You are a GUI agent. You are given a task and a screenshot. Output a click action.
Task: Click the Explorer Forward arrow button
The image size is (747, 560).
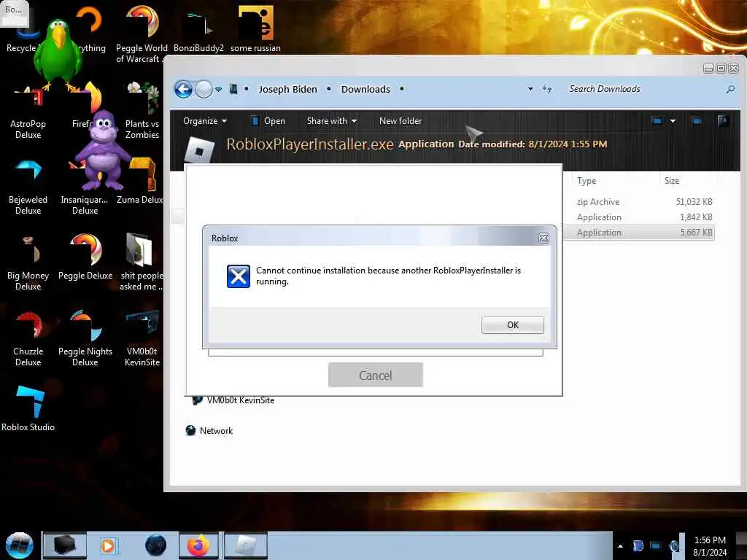point(204,89)
